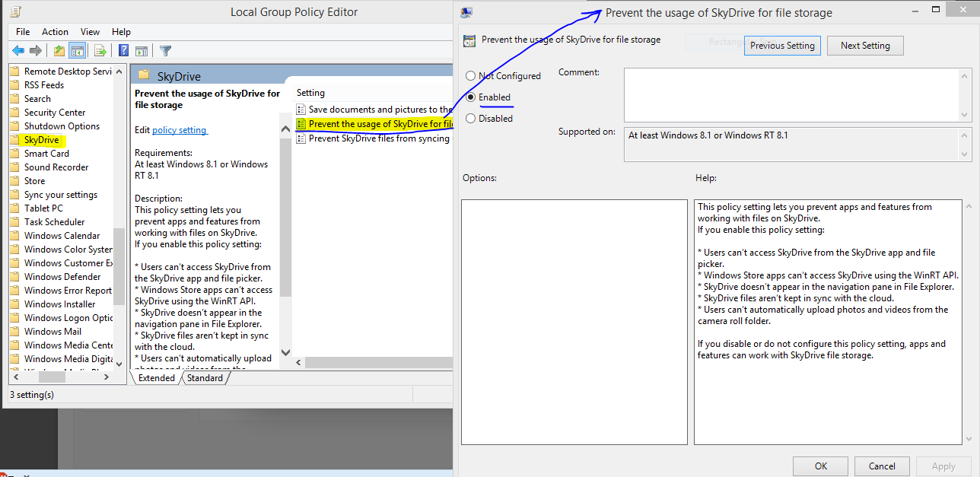This screenshot has height=477, width=980.
Task: Open the View menu
Action: pos(91,32)
